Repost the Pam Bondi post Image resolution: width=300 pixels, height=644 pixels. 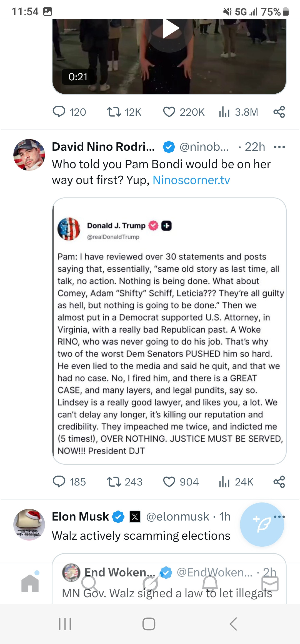coord(114,482)
